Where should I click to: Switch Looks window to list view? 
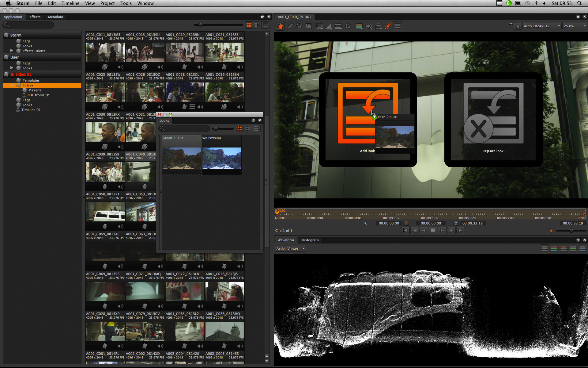click(x=256, y=128)
